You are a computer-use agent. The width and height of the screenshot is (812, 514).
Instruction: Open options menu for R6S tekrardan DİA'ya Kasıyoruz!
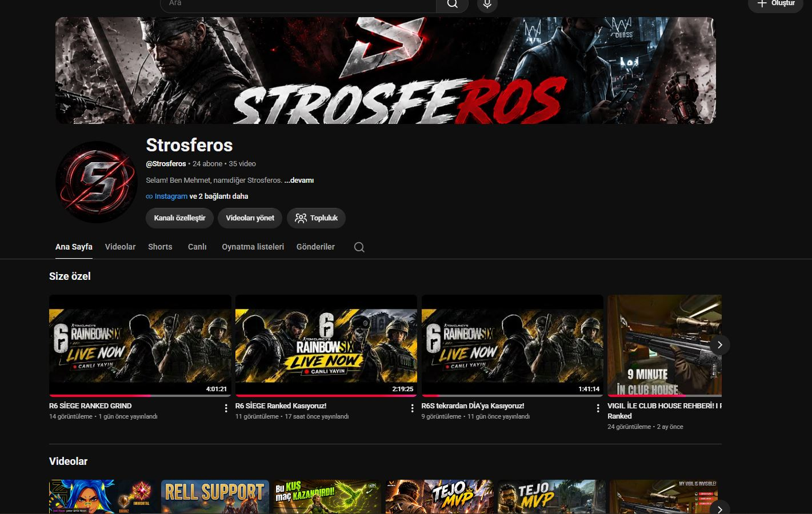pos(598,408)
